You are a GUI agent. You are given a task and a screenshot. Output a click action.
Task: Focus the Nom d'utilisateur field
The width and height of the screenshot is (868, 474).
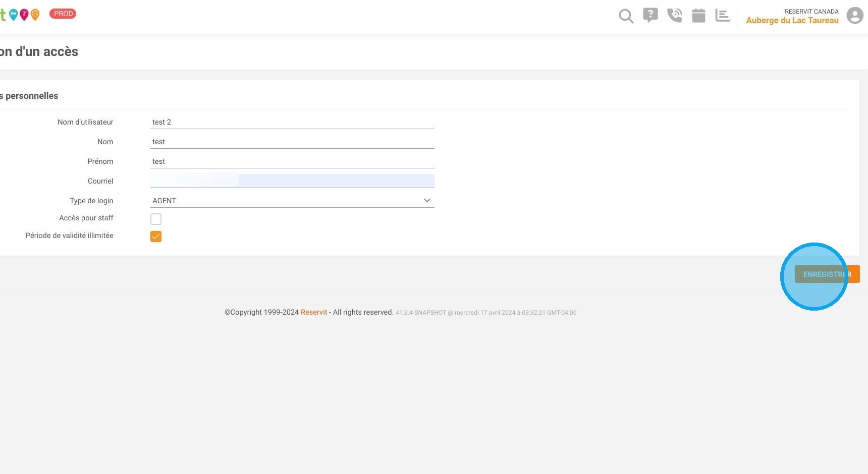292,122
